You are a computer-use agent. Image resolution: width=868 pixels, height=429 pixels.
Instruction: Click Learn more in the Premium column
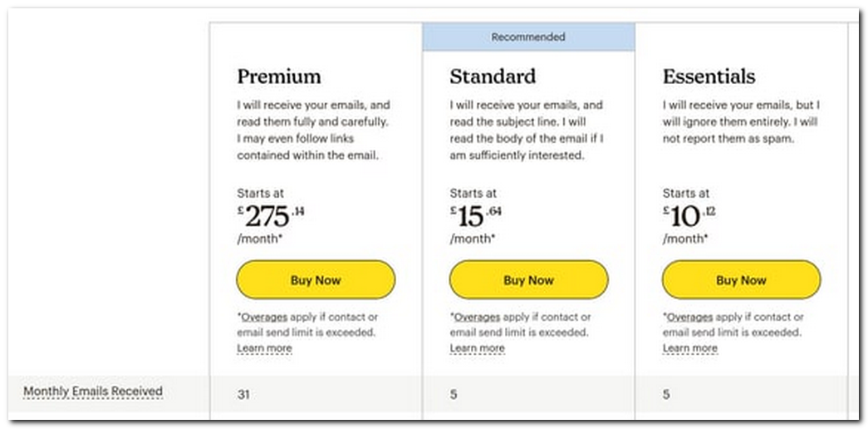coord(264,348)
